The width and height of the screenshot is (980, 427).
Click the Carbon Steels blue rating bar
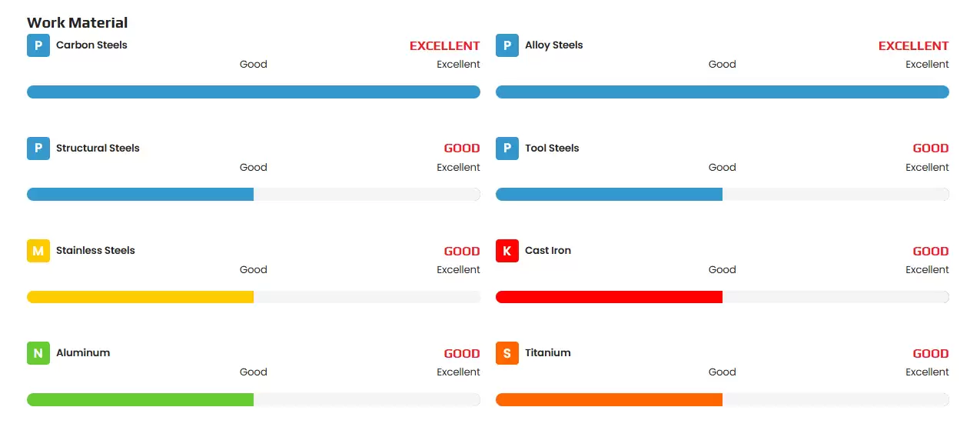(x=254, y=92)
